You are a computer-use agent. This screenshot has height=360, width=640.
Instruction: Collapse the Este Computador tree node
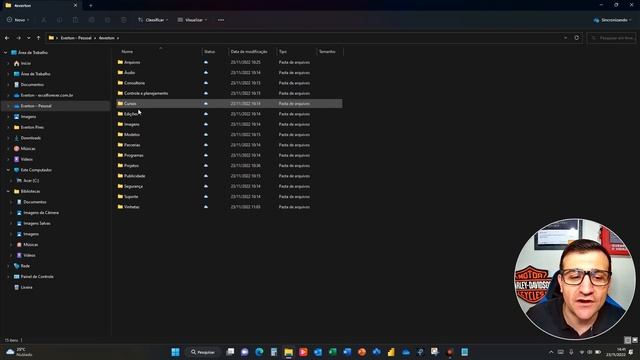coord(8,170)
